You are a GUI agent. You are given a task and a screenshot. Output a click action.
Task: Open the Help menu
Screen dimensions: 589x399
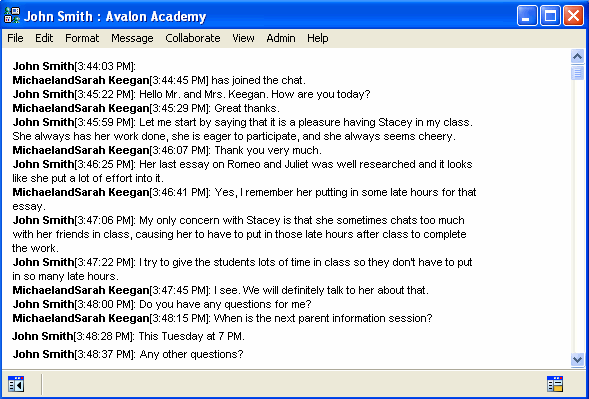[x=317, y=38]
